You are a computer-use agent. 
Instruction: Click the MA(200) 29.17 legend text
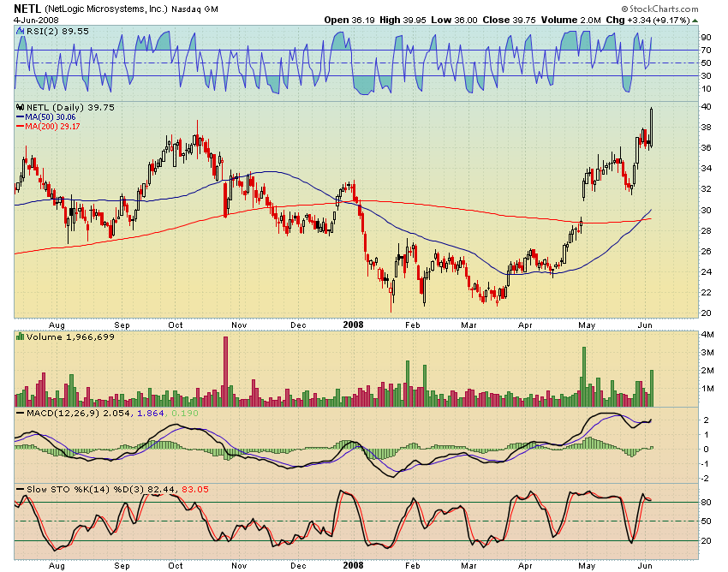(x=52, y=126)
